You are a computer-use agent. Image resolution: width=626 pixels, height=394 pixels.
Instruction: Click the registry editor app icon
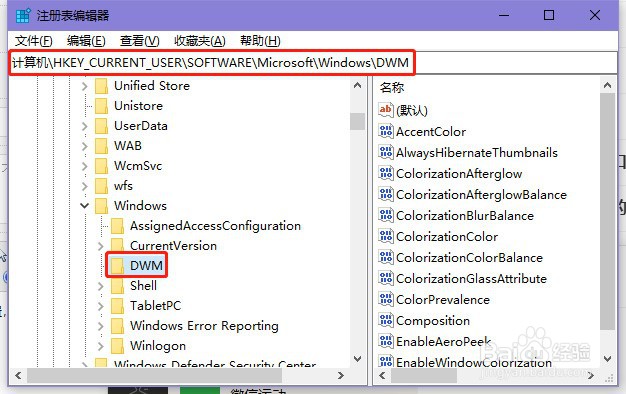point(23,16)
